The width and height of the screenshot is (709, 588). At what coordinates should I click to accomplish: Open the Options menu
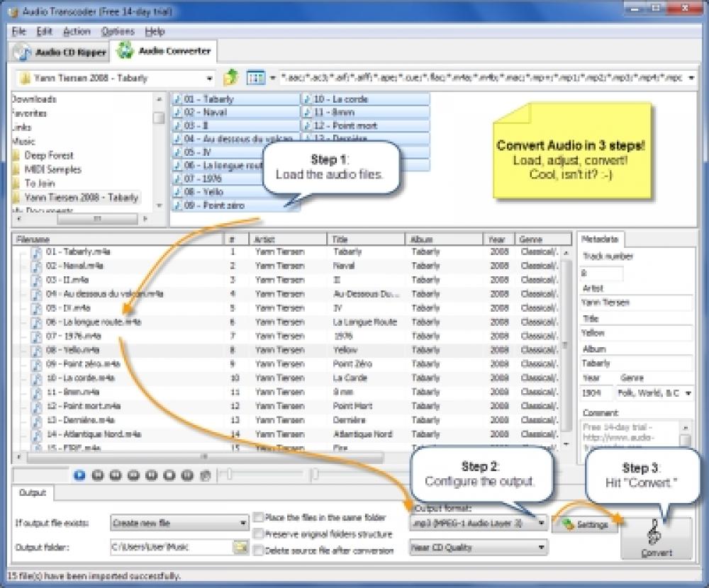pyautogui.click(x=118, y=31)
